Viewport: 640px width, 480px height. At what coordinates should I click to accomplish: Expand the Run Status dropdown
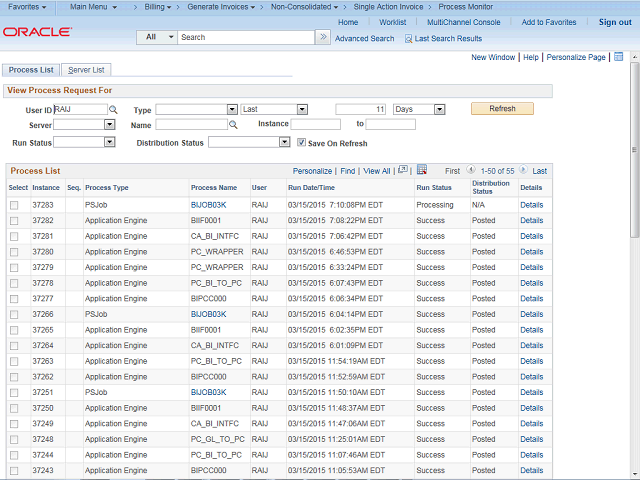click(83, 142)
